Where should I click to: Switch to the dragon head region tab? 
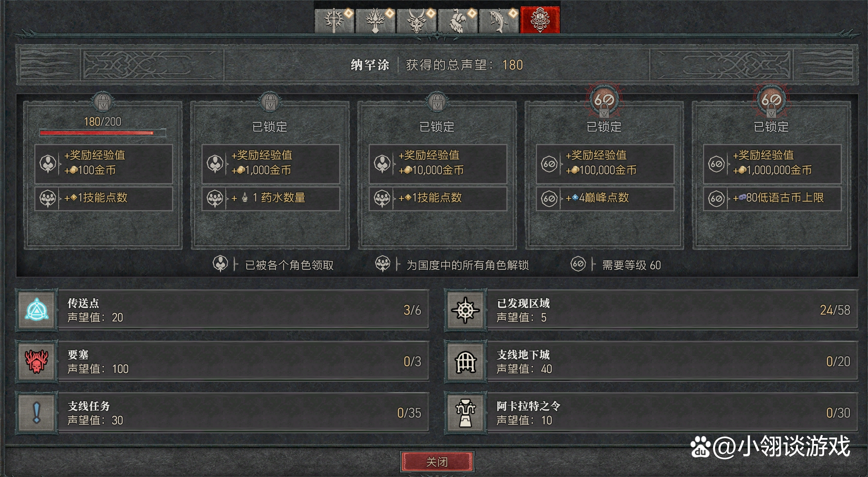(x=417, y=20)
